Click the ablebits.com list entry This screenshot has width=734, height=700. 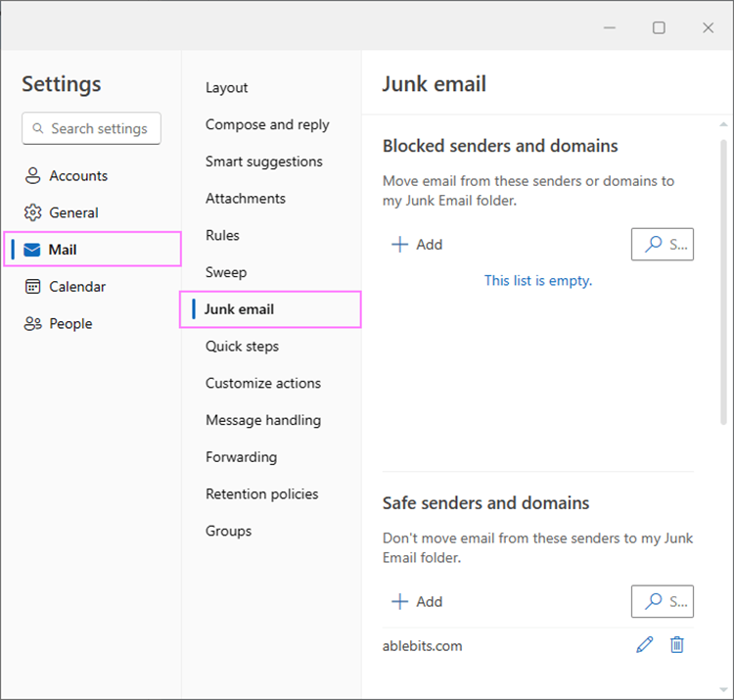point(422,646)
